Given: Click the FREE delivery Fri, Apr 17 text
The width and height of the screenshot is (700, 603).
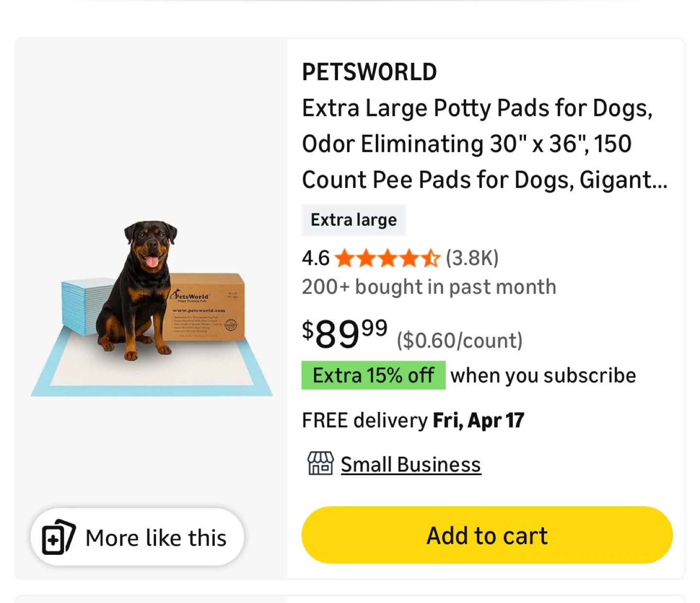Looking at the screenshot, I should click(x=413, y=420).
